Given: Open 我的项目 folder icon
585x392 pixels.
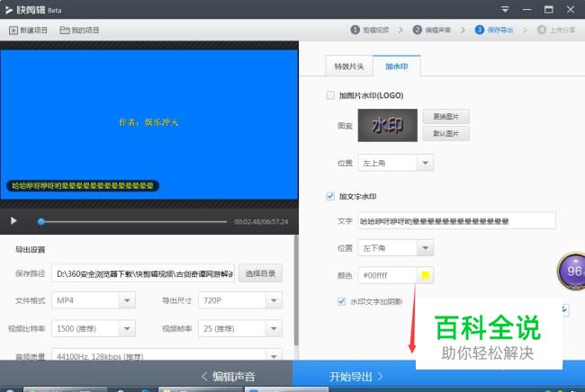Looking at the screenshot, I should click(65, 31).
